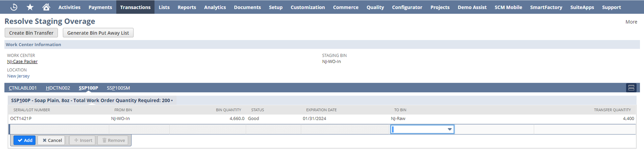Open the Reports menu
644x155 pixels.
click(x=187, y=7)
